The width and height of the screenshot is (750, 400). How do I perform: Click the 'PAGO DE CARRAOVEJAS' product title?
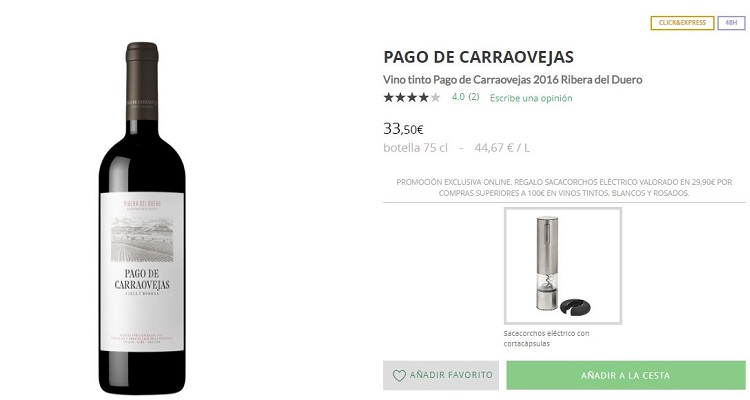point(478,56)
